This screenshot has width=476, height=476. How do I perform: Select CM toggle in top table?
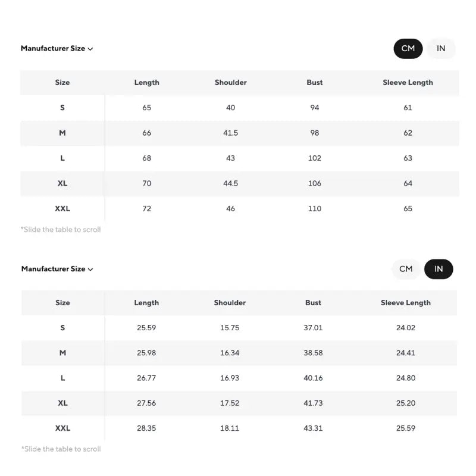408,49
